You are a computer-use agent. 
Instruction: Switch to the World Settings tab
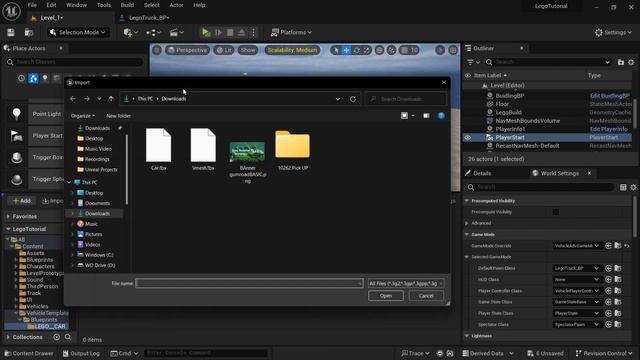[559, 173]
